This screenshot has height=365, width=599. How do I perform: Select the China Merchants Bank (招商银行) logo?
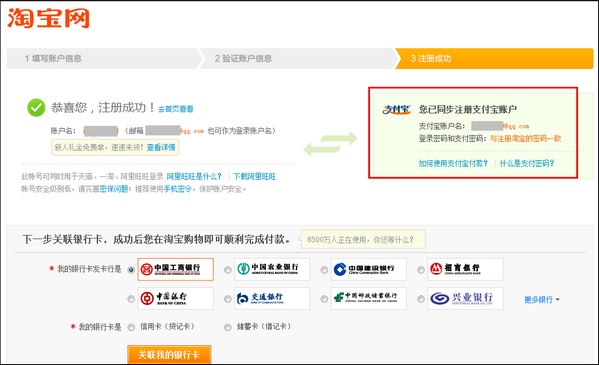(465, 269)
